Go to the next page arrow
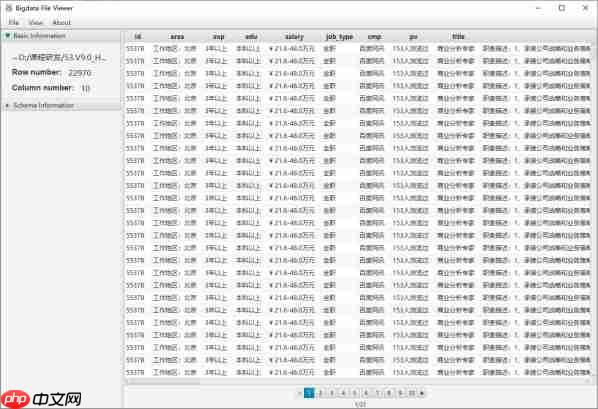Image resolution: width=598 pixels, height=409 pixels. (x=422, y=393)
